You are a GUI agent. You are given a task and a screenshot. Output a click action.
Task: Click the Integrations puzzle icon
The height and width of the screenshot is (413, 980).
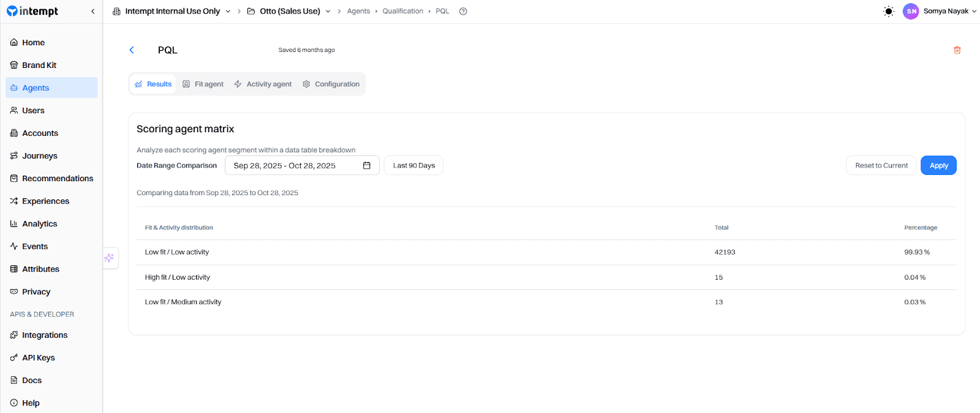(13, 335)
